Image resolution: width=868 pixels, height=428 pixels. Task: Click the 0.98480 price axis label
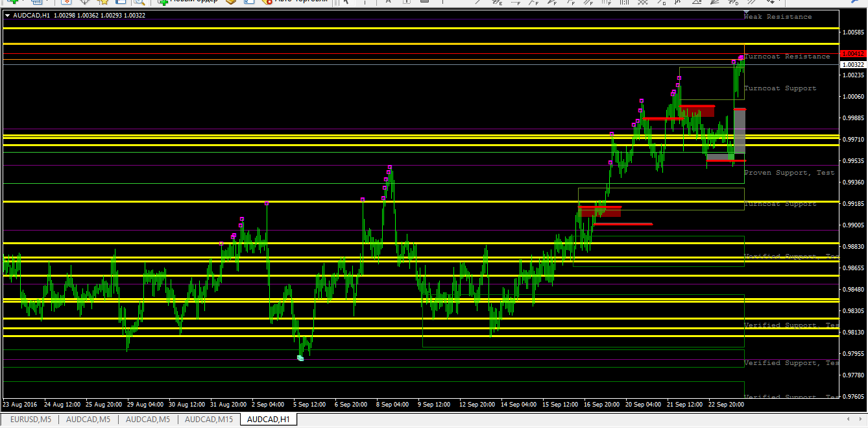pos(852,290)
